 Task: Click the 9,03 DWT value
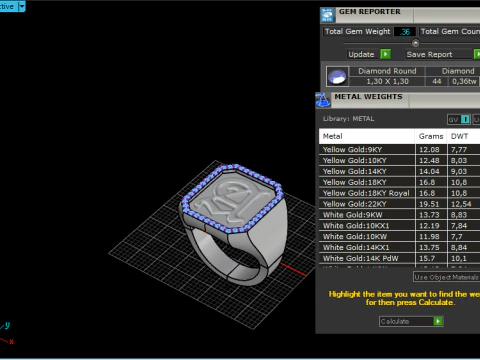[x=459, y=172]
